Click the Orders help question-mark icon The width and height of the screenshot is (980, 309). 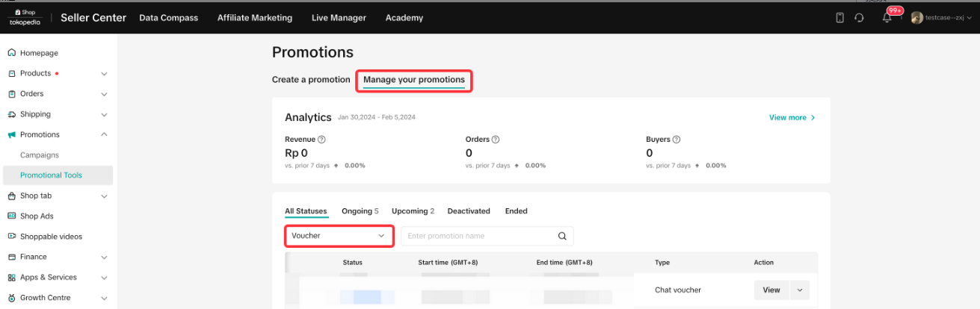[496, 140]
